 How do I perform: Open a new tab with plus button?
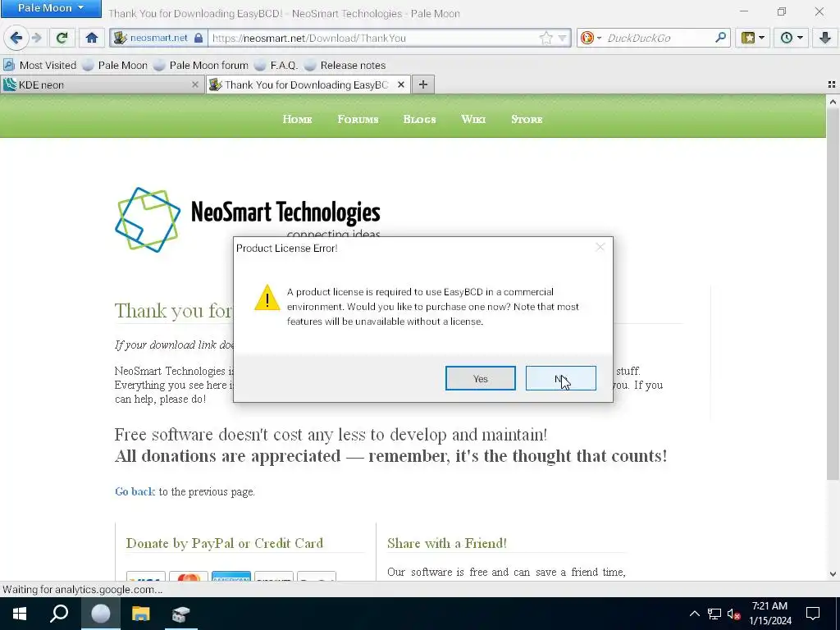pyautogui.click(x=423, y=84)
